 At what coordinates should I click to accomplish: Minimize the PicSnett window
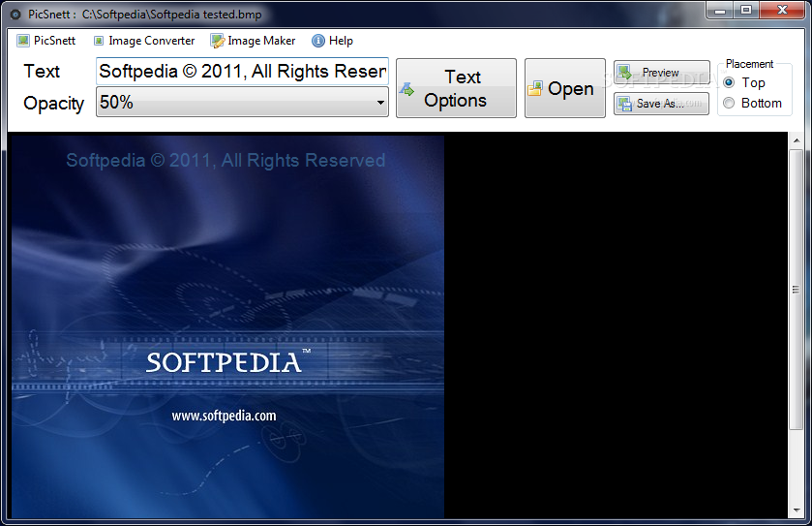[720, 10]
